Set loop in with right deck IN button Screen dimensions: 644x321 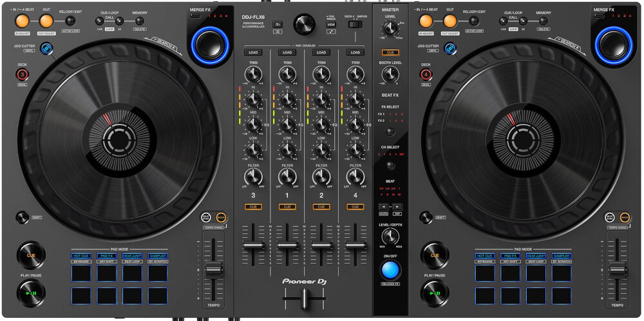[427, 21]
